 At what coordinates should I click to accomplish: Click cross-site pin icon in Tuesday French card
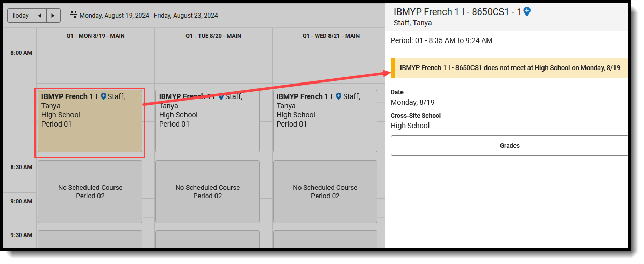pyautogui.click(x=221, y=96)
